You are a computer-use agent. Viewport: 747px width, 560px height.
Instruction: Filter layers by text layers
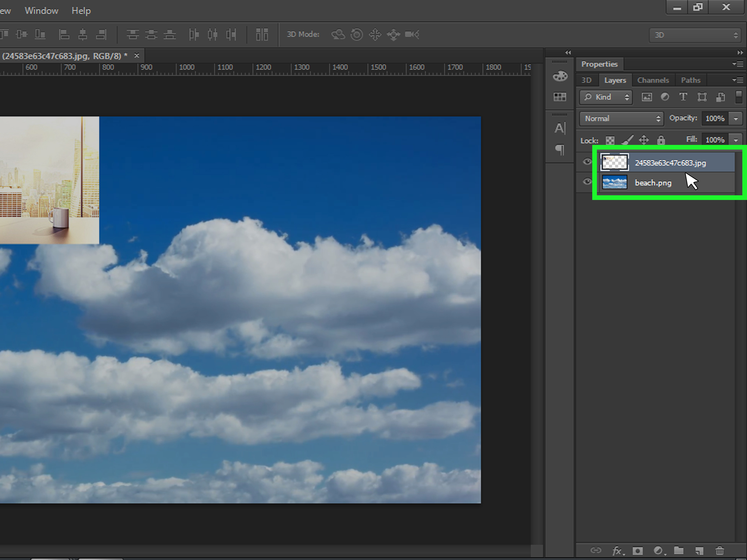click(x=683, y=97)
